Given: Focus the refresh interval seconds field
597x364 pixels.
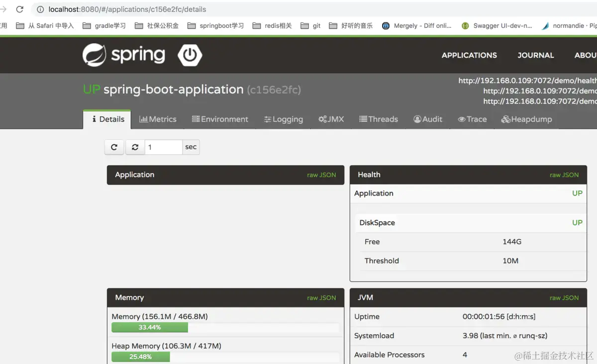Looking at the screenshot, I should pos(163,147).
